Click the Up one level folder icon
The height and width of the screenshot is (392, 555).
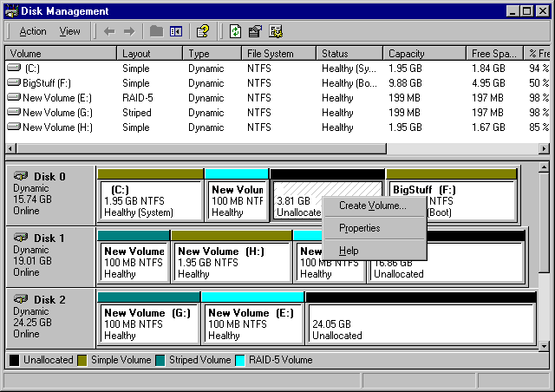pyautogui.click(x=156, y=31)
